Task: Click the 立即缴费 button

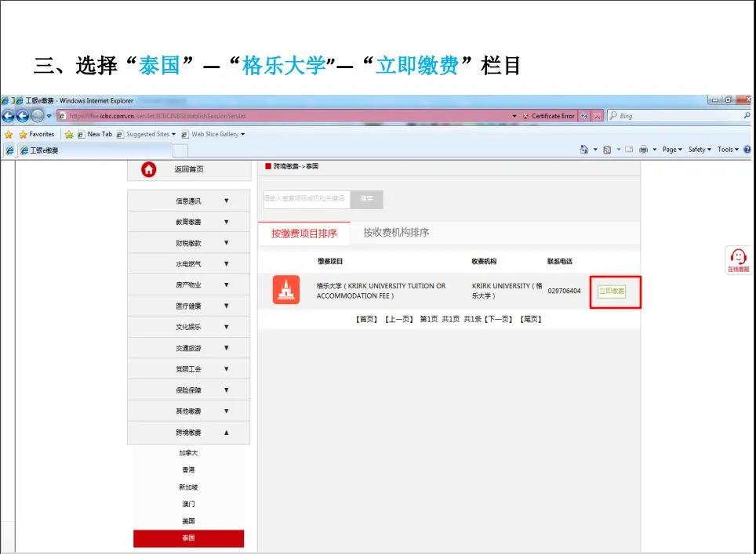Action: coord(612,291)
